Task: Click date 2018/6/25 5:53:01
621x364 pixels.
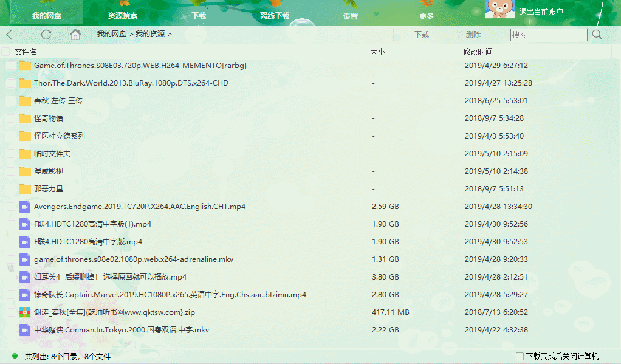Action: pyautogui.click(x=496, y=101)
